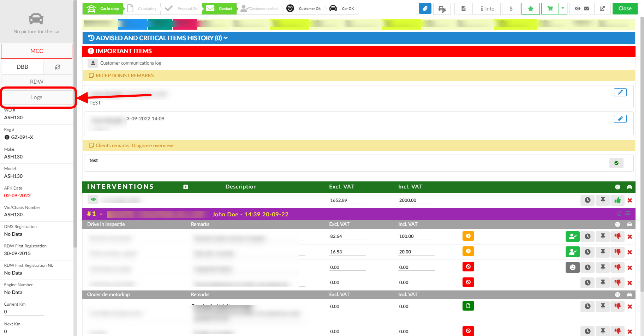Viewport: 644px width, 336px height.
Task: Click the DBB refresh arrows icon
Action: coord(58,67)
